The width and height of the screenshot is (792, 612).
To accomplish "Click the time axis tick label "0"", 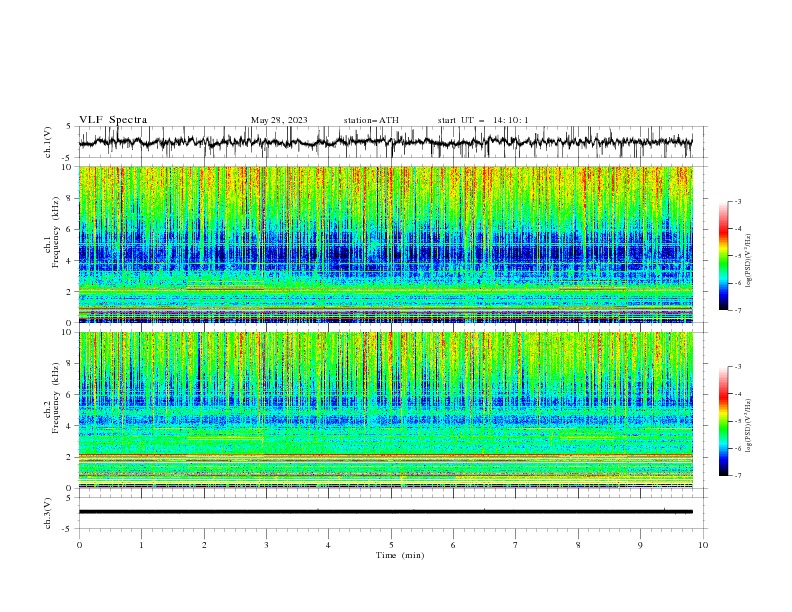I will 79,545.
